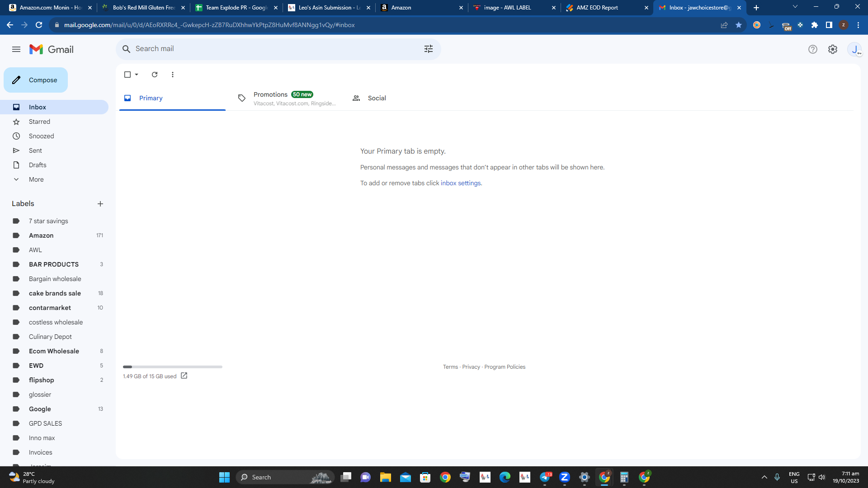Show search options filter icon
Screen dimensions: 868x488
(429, 49)
